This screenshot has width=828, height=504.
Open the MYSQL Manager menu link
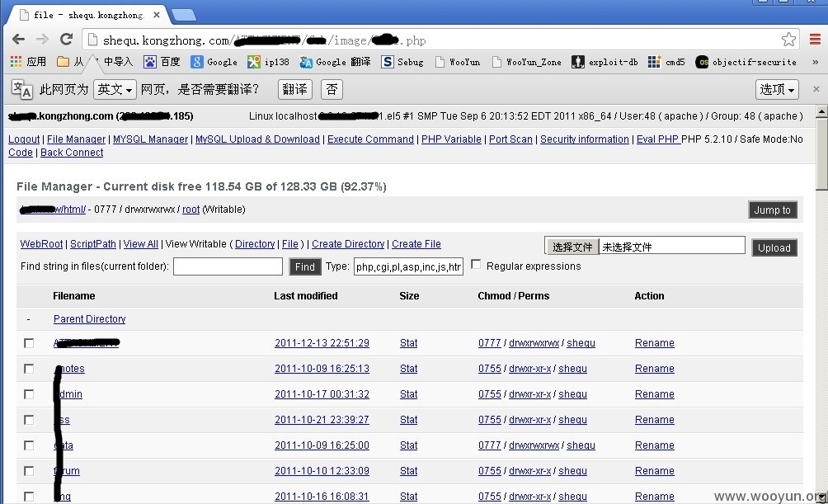tap(150, 139)
